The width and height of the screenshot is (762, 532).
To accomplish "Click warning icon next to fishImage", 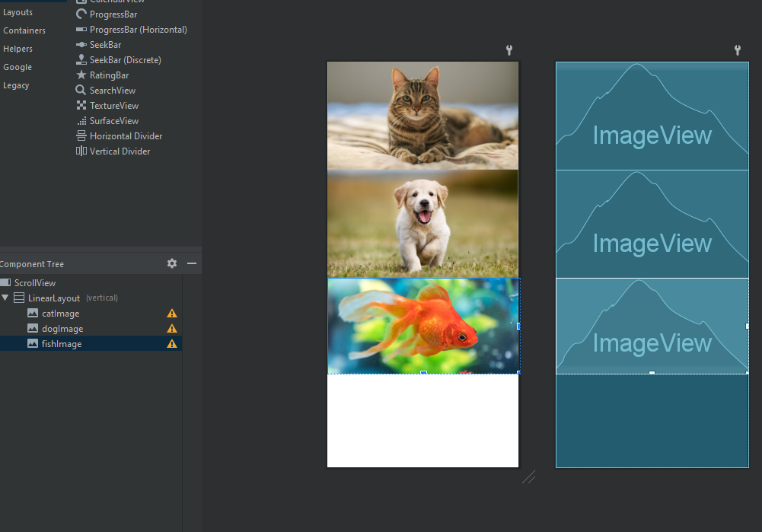I will tap(172, 344).
